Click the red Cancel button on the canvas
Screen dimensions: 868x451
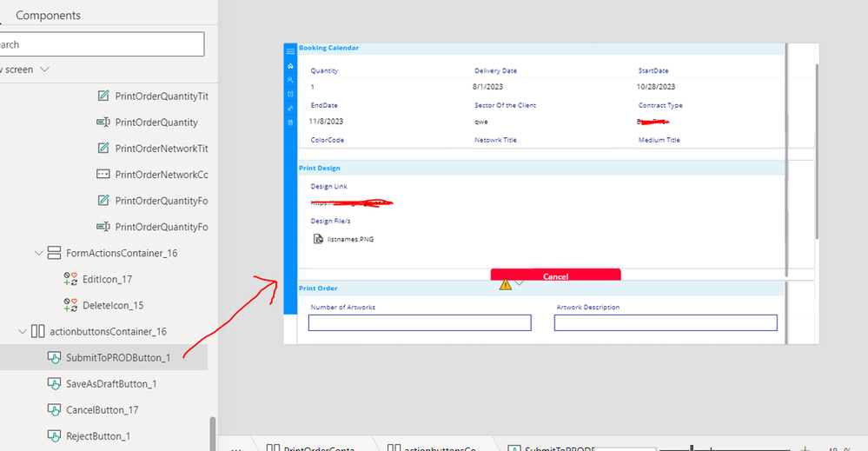[x=555, y=275]
